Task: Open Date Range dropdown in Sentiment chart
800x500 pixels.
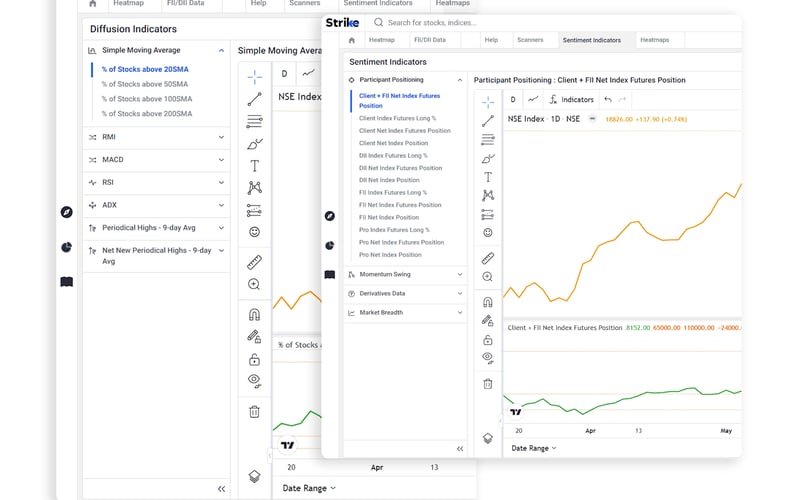Action: tap(534, 448)
